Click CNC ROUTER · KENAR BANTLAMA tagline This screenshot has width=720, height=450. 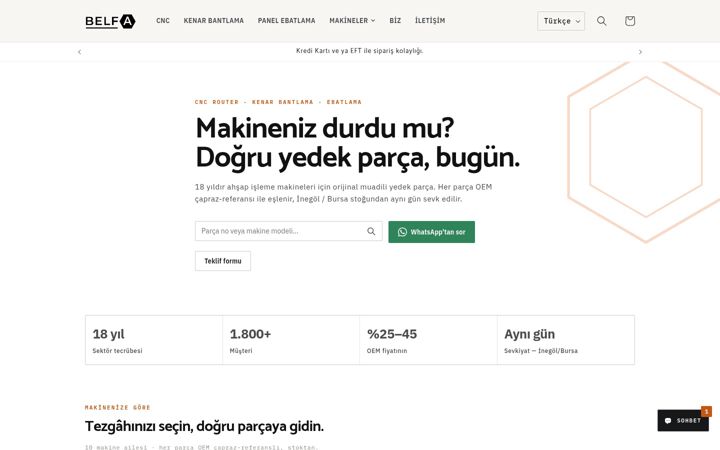[278, 102]
